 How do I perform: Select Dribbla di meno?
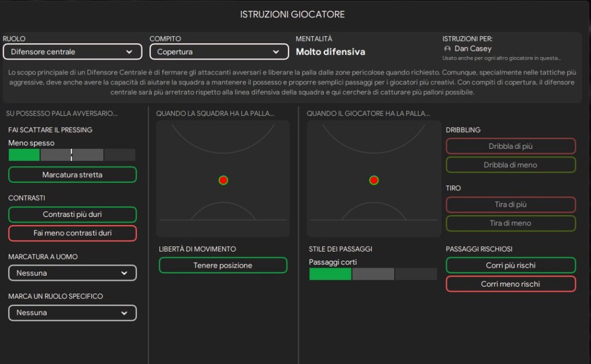510,165
